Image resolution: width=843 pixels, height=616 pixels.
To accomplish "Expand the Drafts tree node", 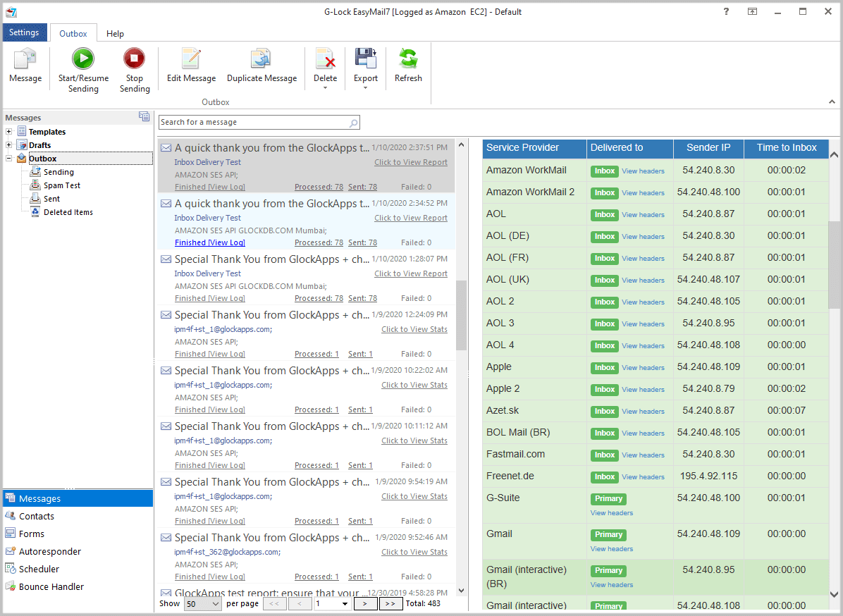I will (x=8, y=144).
